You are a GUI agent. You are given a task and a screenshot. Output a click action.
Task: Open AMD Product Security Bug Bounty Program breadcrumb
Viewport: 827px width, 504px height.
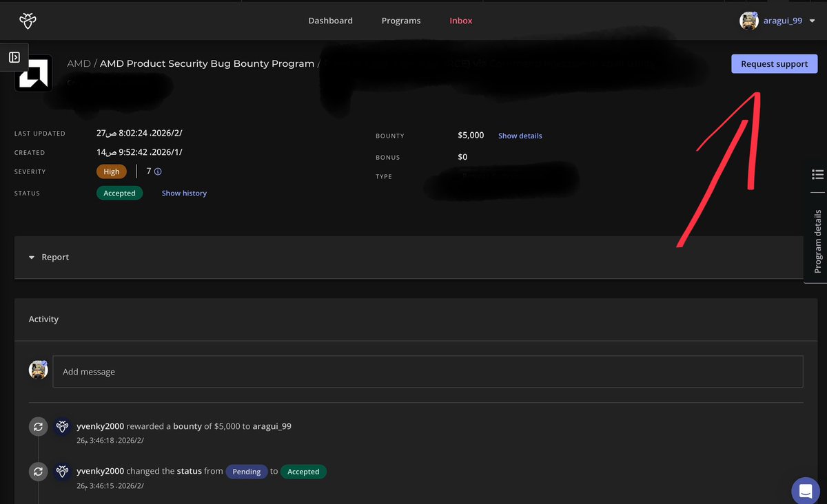[207, 63]
